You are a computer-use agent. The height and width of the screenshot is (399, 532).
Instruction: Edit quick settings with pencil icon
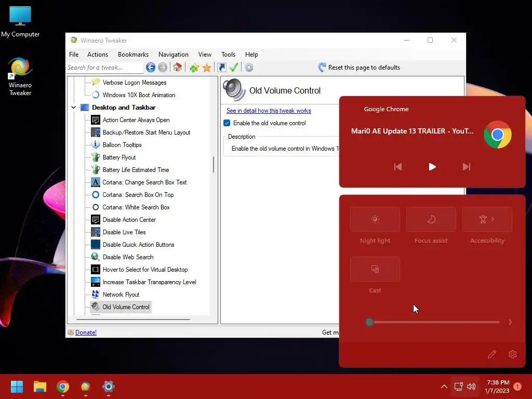pos(492,354)
